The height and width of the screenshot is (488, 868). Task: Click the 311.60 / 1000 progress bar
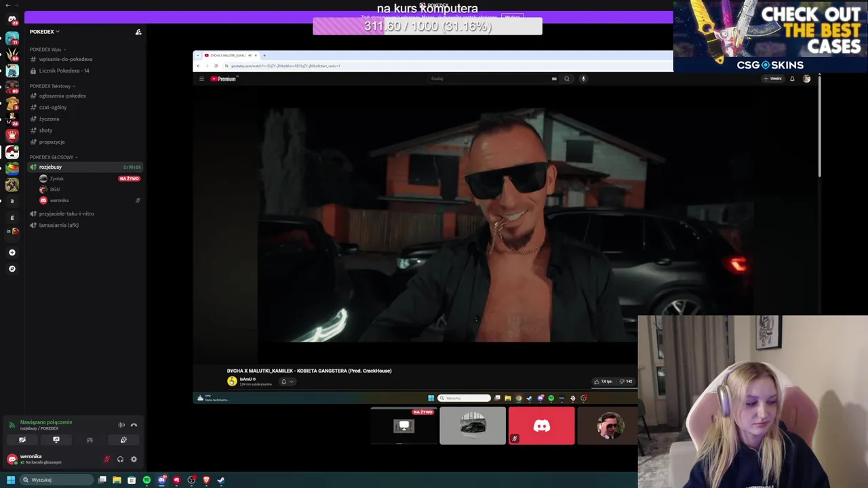pyautogui.click(x=427, y=26)
